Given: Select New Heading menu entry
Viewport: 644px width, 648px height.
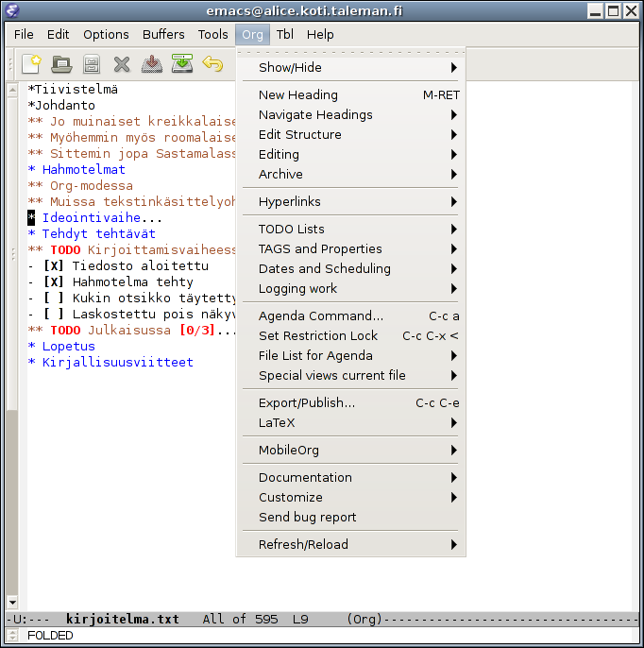Looking at the screenshot, I should point(350,95).
